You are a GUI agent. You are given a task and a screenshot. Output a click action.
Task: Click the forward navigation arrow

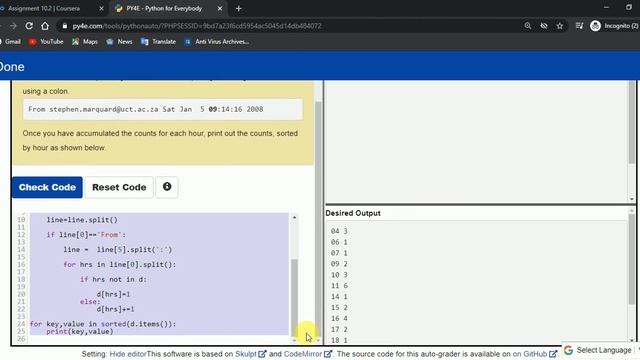click(x=13, y=26)
